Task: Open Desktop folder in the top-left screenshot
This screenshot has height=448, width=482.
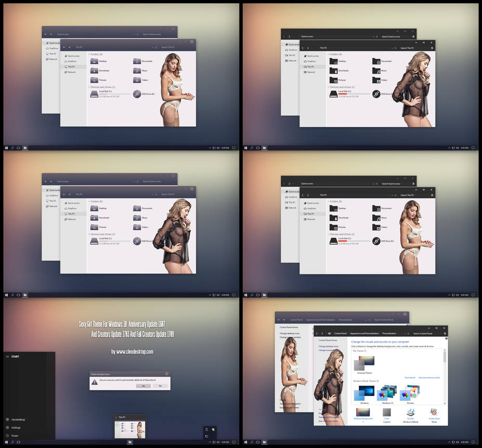Action: [x=99, y=61]
